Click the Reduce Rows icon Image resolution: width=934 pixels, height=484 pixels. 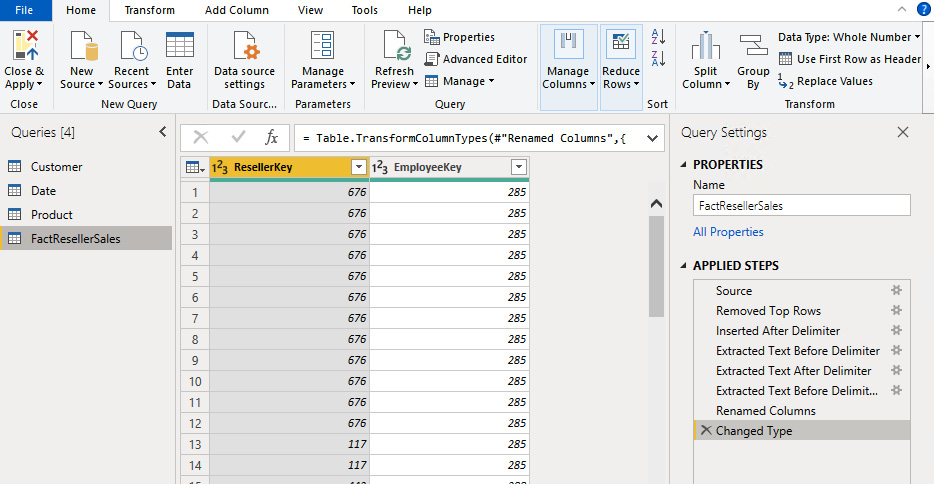pos(620,45)
